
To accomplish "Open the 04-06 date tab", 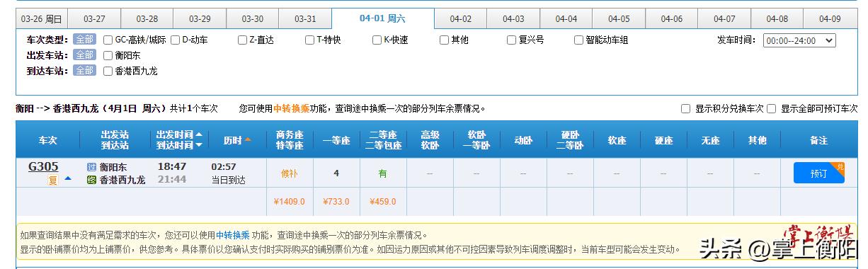I will tap(671, 18).
